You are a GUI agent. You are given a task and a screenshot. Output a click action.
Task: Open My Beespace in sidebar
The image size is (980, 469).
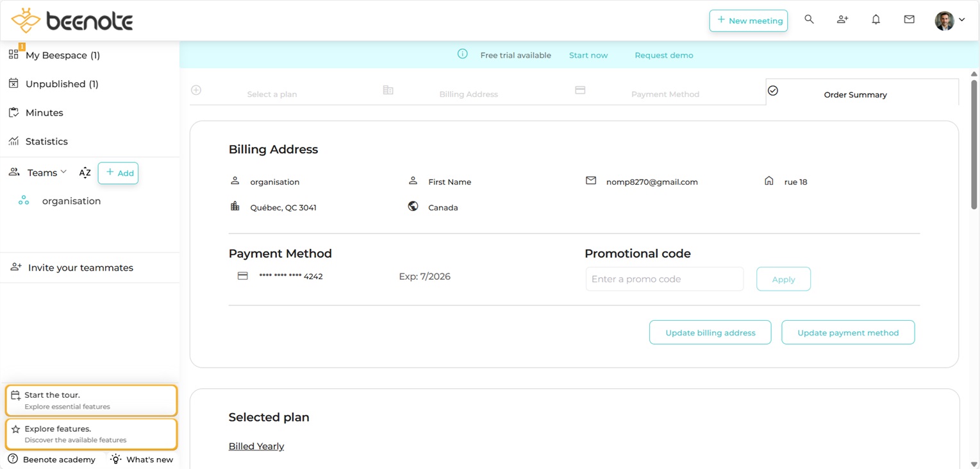click(62, 55)
